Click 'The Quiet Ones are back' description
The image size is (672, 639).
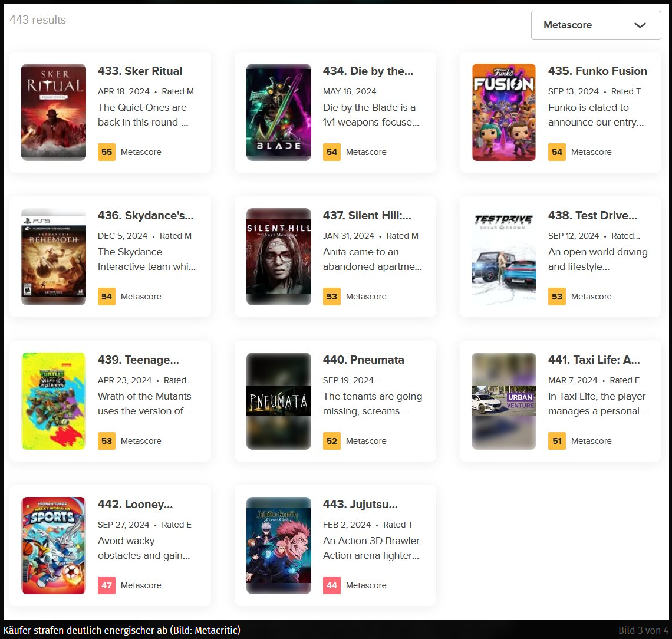143,115
